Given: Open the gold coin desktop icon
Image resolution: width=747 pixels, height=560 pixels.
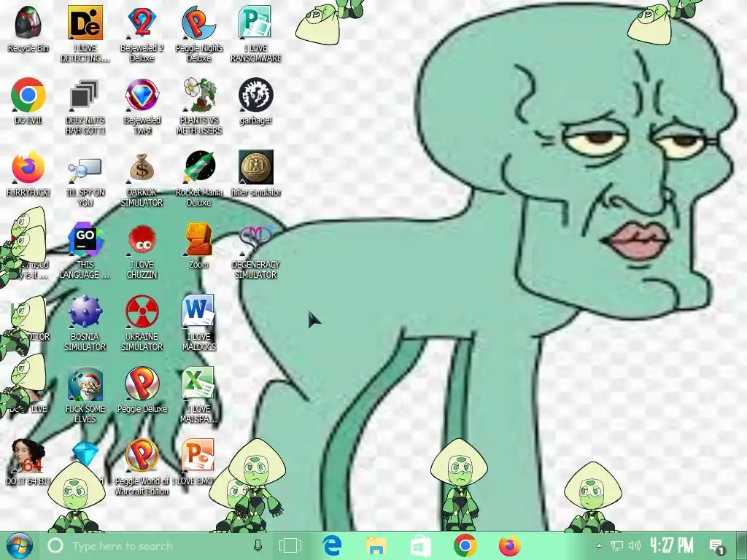Looking at the screenshot, I should click(256, 167).
